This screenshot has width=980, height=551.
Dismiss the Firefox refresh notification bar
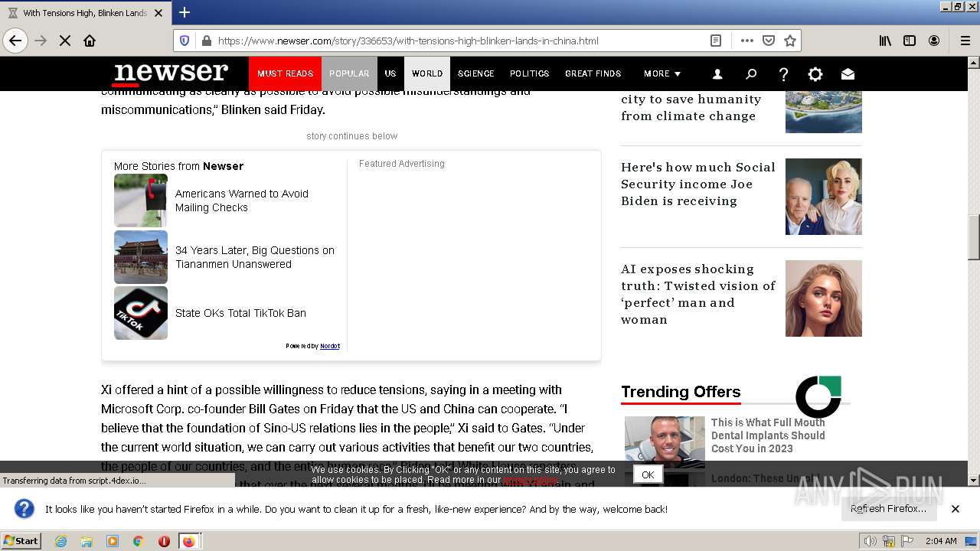[955, 509]
